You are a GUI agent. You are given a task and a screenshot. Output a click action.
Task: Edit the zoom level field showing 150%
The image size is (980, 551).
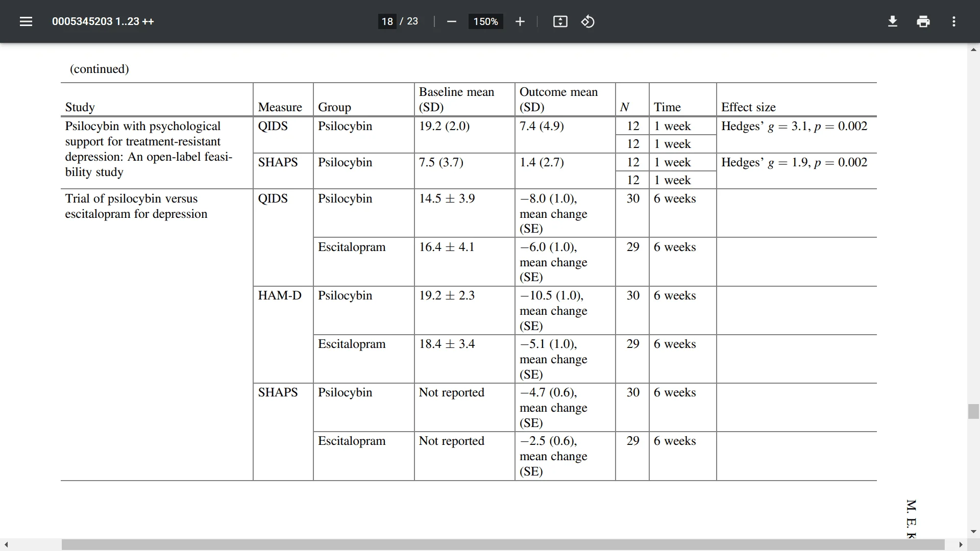point(485,21)
